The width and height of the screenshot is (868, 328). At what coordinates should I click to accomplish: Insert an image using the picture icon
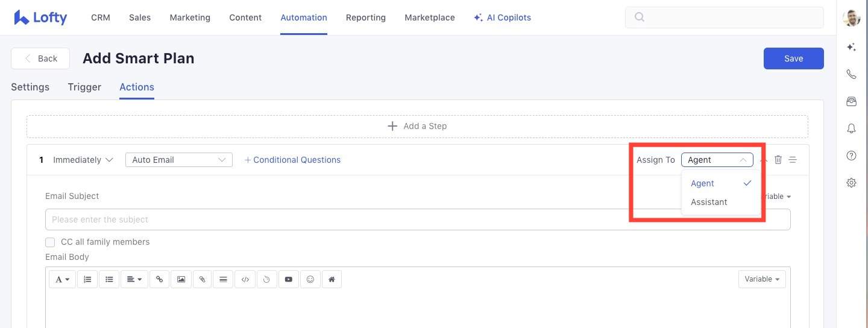click(181, 279)
